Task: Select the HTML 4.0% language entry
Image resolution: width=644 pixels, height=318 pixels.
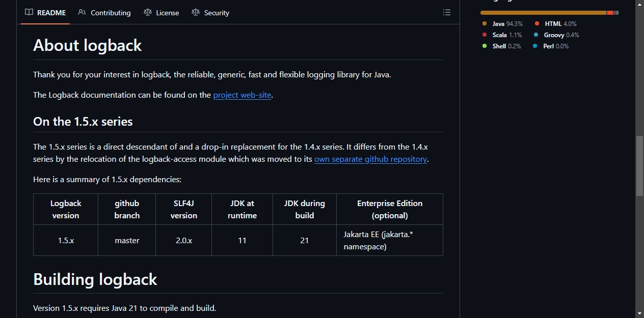Action: [x=555, y=24]
